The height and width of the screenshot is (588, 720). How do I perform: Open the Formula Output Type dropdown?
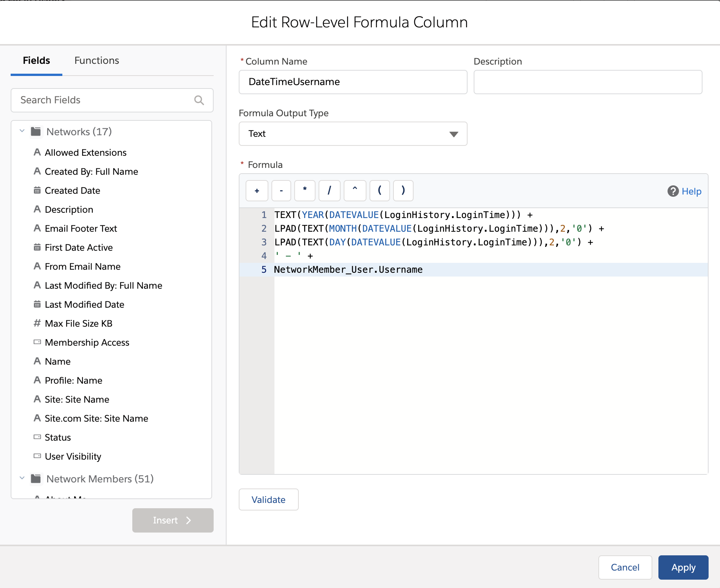353,134
